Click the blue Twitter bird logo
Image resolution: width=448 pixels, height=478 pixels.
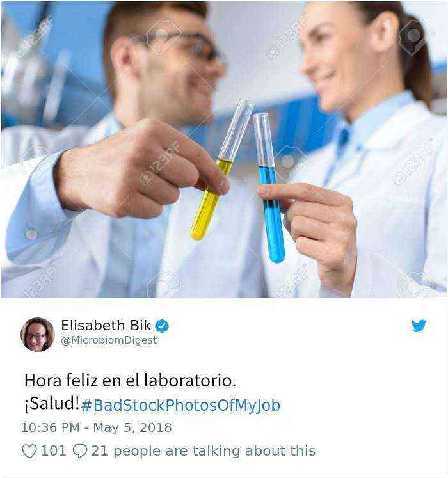[419, 326]
